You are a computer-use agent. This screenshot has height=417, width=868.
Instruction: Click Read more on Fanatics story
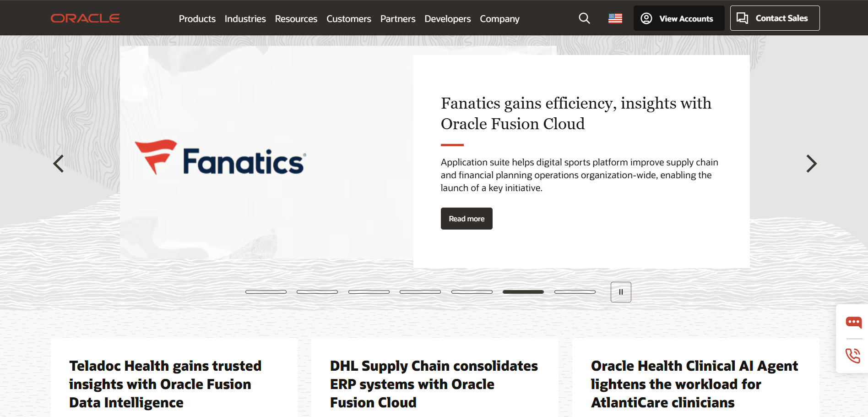(467, 219)
